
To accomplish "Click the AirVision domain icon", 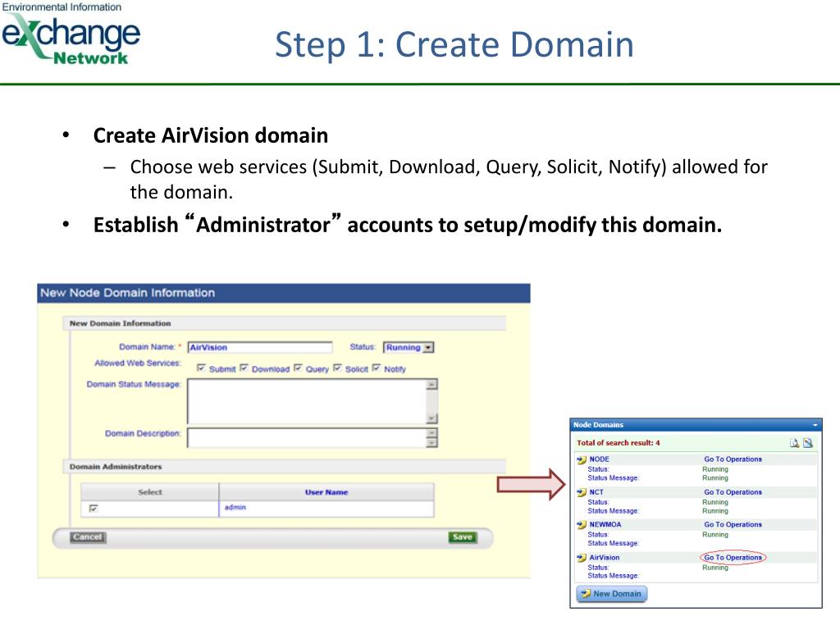I will (x=582, y=558).
